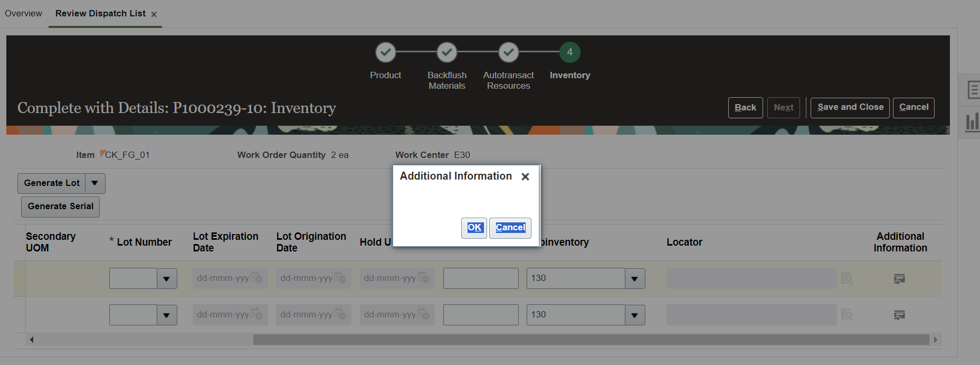Open locator search icon in first row

[x=846, y=278]
